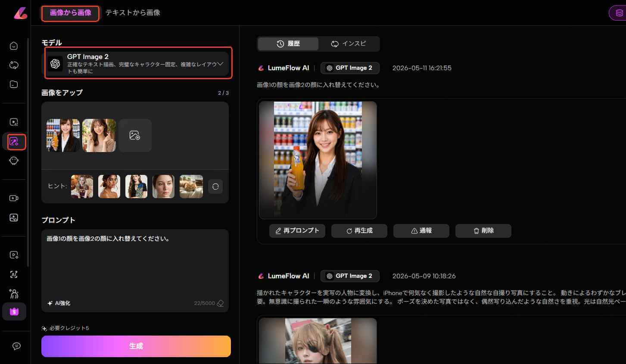Image resolution: width=626 pixels, height=364 pixels.
Task: Open the play-file icon in sidebar
Action: (14, 255)
